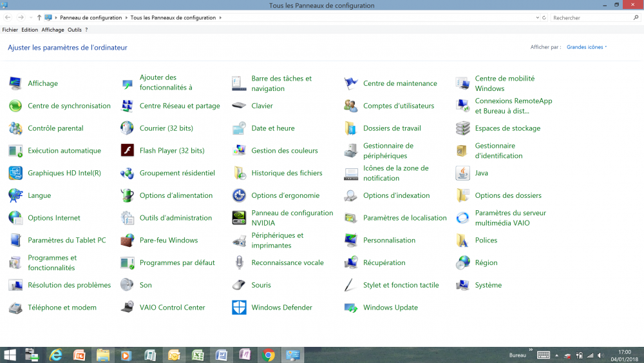Open File Explorer from taskbar
This screenshot has height=363, width=644.
[x=102, y=355]
